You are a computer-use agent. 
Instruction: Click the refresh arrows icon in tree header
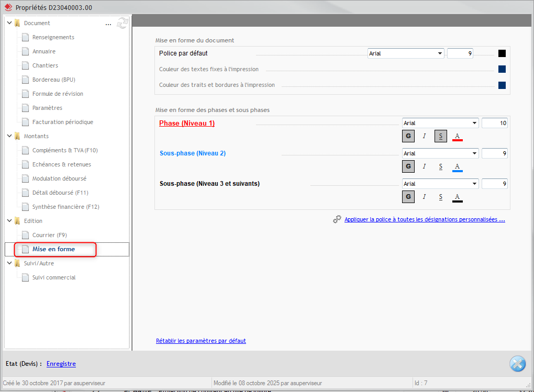[x=122, y=23]
